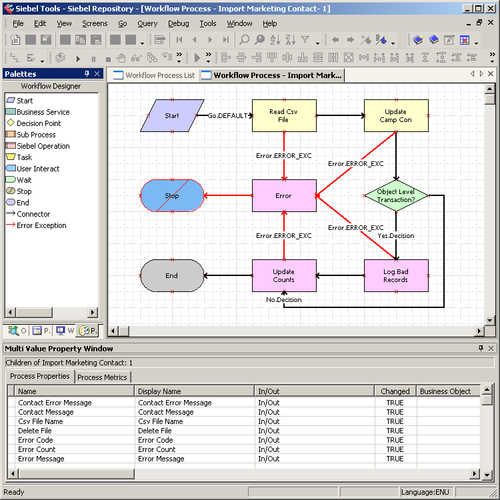This screenshot has width=500, height=500.
Task: Click the Align Left format icon
Action: [x=226, y=58]
